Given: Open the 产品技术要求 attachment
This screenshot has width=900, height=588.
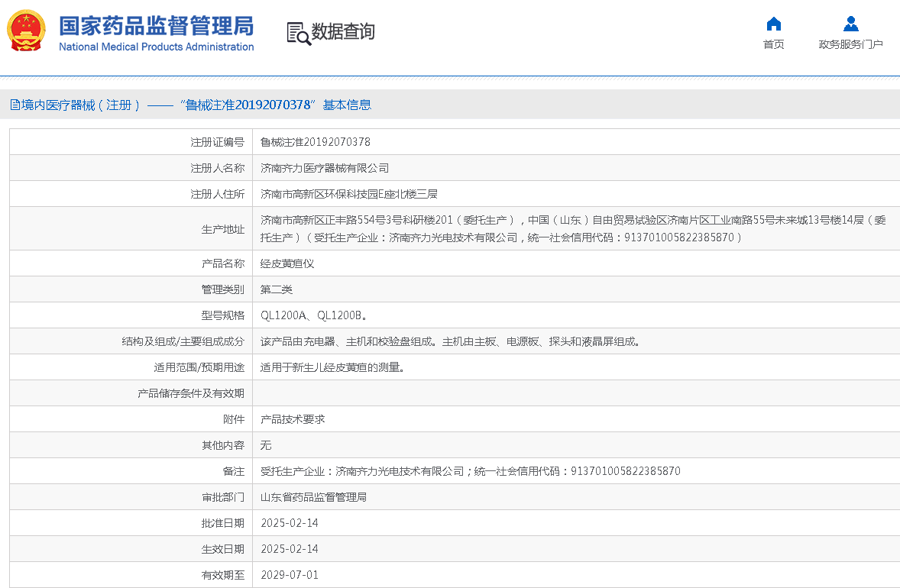Looking at the screenshot, I should pyautogui.click(x=293, y=419).
